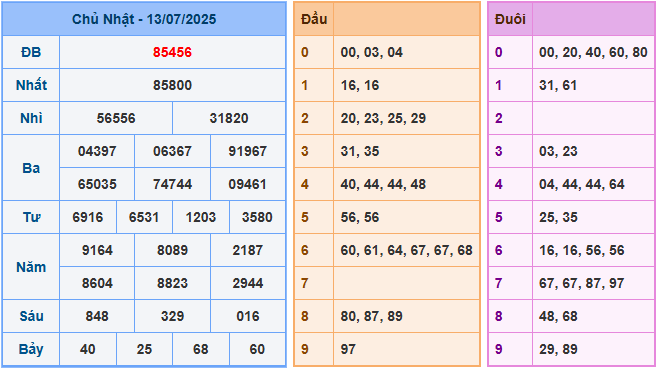Click Đầu values 16, 16
This screenshot has height=368, width=658.
point(360,85)
